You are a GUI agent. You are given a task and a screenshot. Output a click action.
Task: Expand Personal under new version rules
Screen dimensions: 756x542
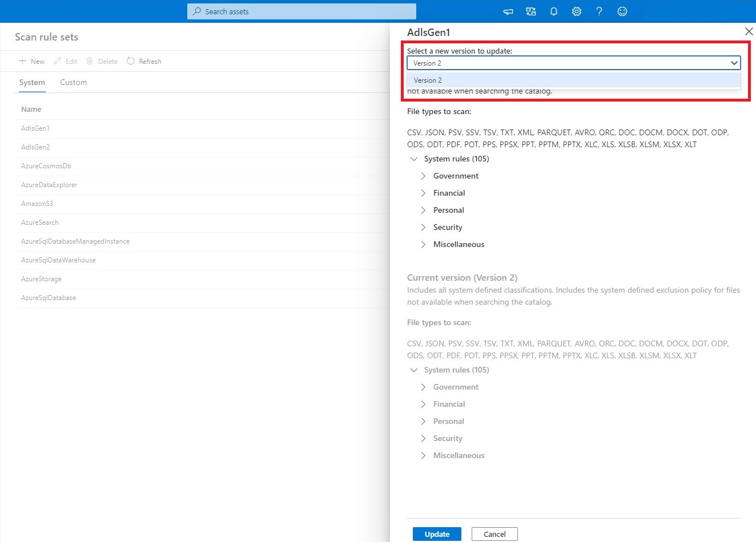click(423, 211)
